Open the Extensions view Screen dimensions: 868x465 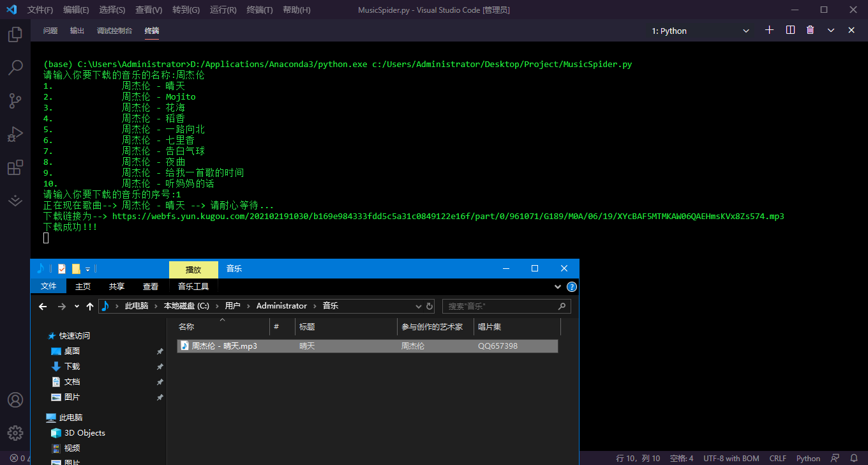click(x=15, y=167)
